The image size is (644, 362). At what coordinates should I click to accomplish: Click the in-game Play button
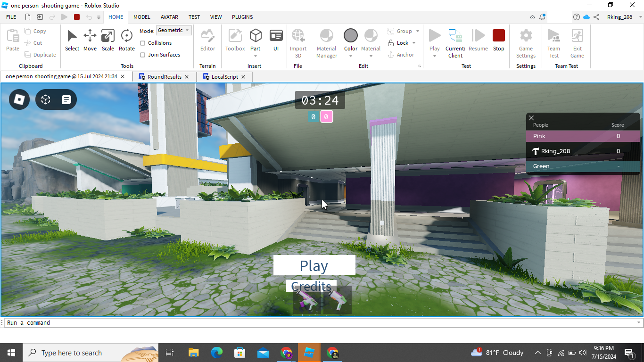point(314,265)
